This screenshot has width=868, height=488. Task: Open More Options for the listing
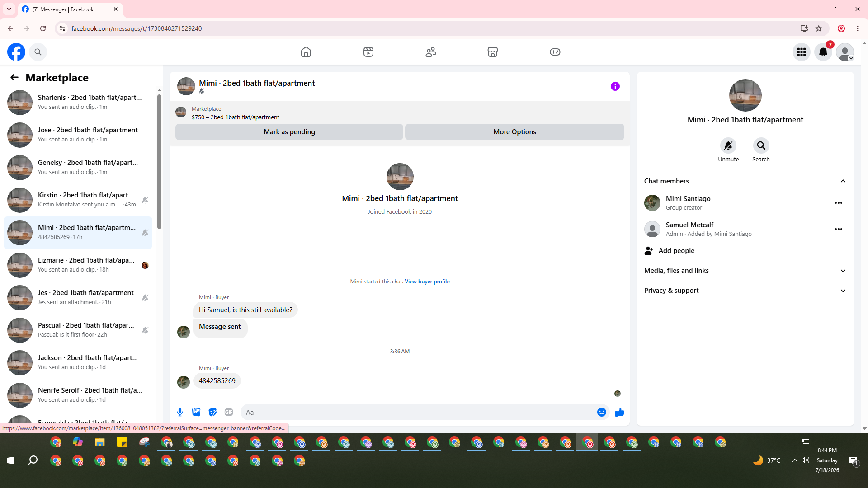point(514,132)
